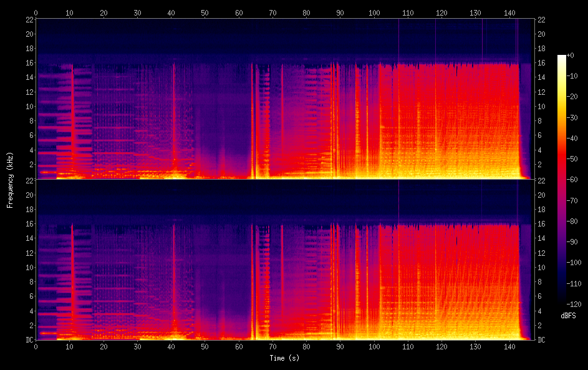The width and height of the screenshot is (588, 370).
Task: Click the vertical stripe near 11 seconds, lower channel
Action: [73, 281]
